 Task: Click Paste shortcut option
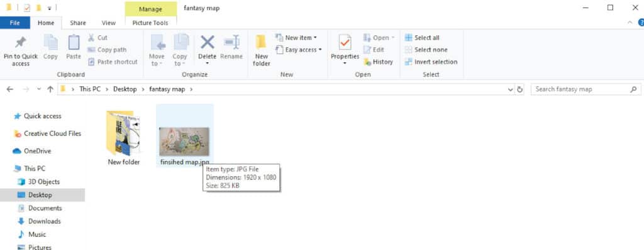pyautogui.click(x=113, y=62)
